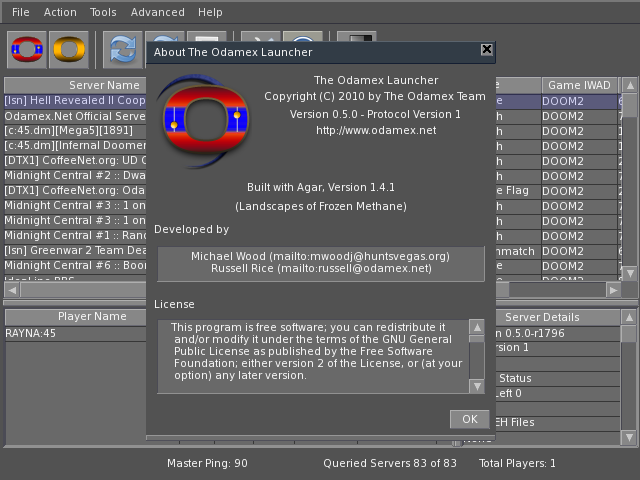The width and height of the screenshot is (640, 480).
Task: Sort by Game IWAD column header
Action: pyautogui.click(x=578, y=85)
